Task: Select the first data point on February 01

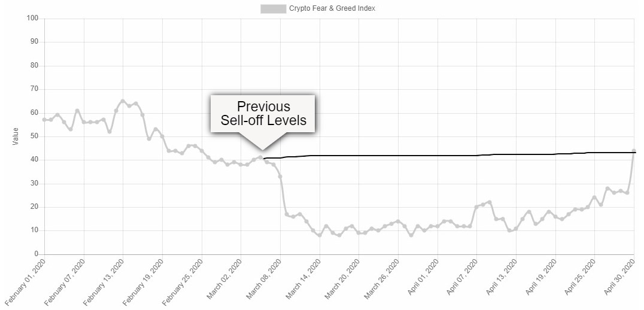Action: click(44, 120)
